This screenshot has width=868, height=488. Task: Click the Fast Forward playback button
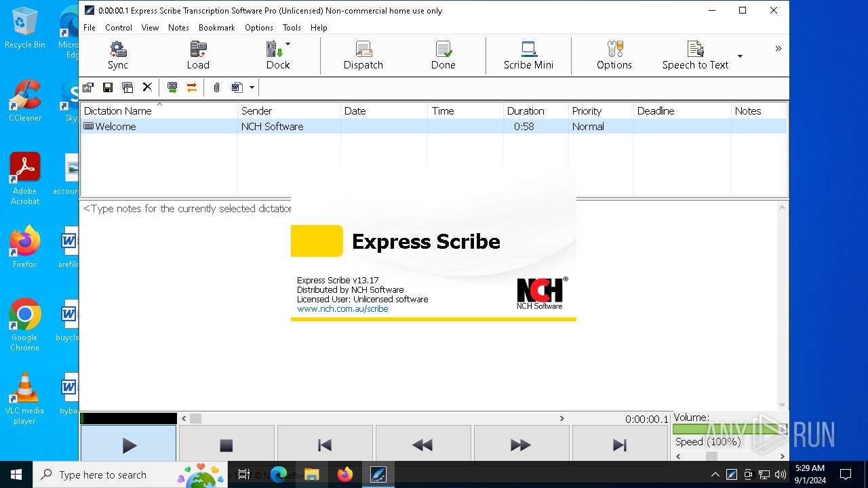pos(521,445)
